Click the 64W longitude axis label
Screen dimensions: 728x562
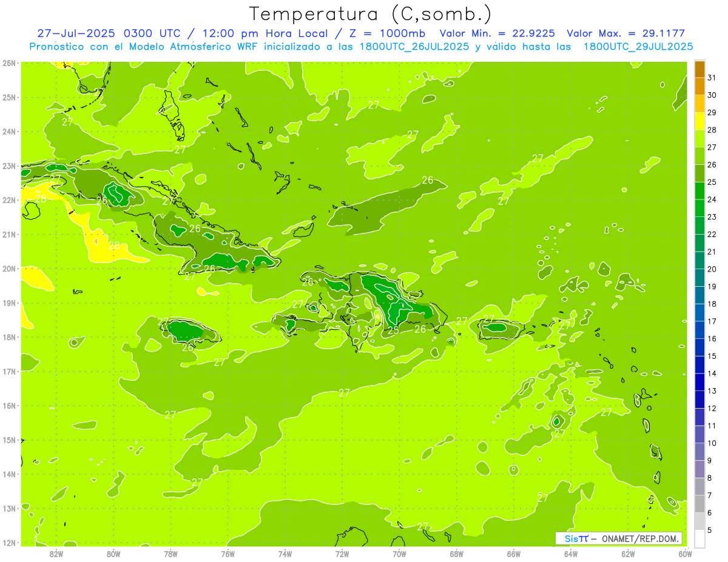click(x=571, y=554)
